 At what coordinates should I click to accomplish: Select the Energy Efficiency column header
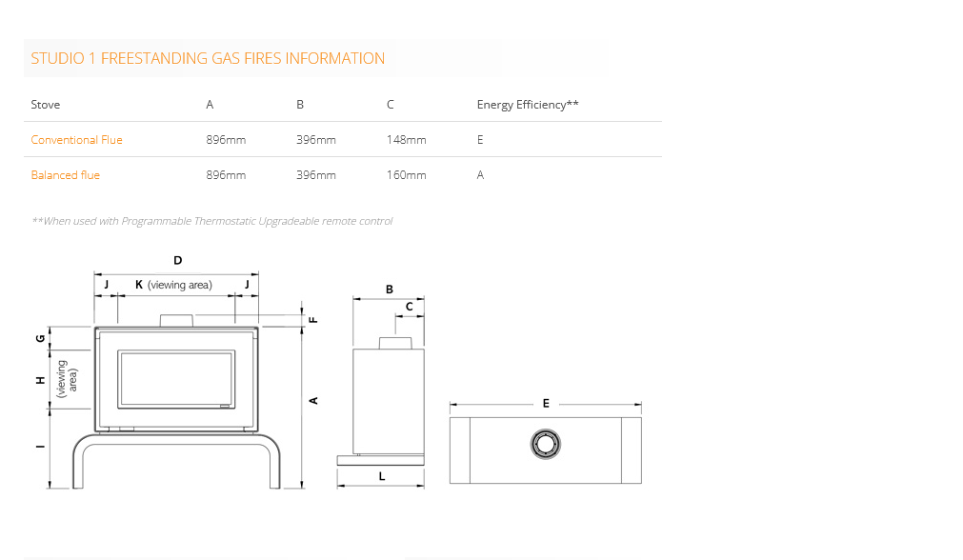coord(527,105)
